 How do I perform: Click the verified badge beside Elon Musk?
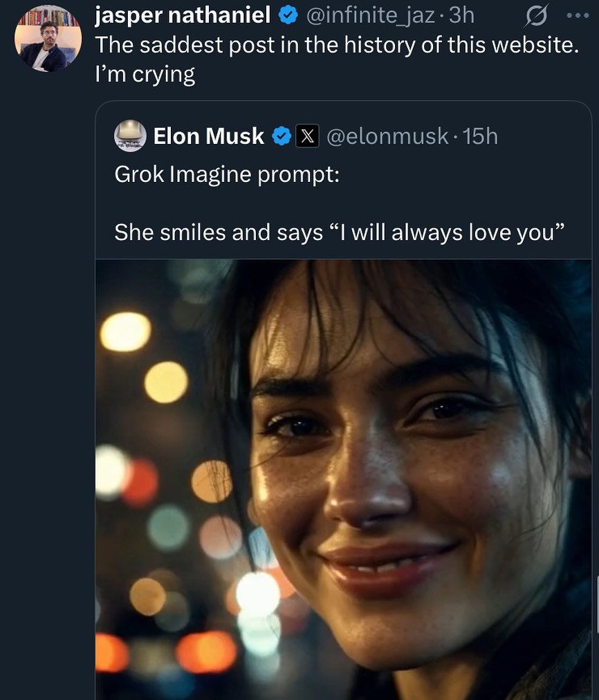click(281, 136)
